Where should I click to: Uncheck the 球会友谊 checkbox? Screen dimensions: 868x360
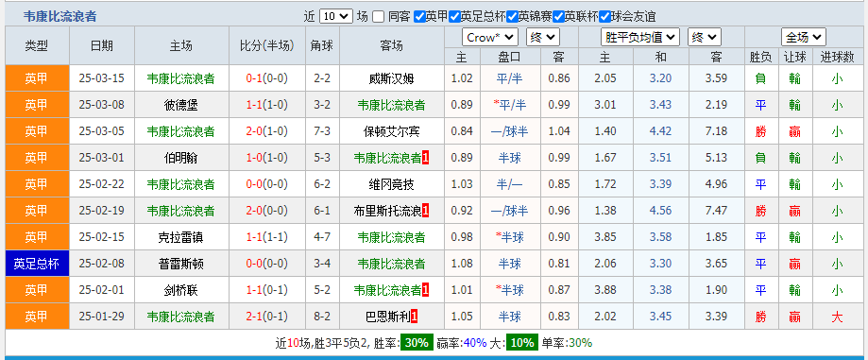click(x=604, y=17)
